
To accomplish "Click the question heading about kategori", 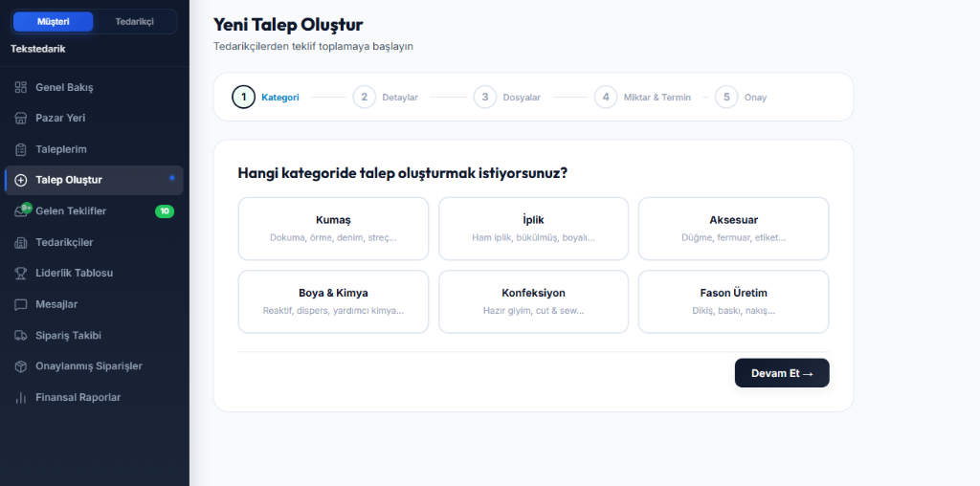I will [x=403, y=173].
